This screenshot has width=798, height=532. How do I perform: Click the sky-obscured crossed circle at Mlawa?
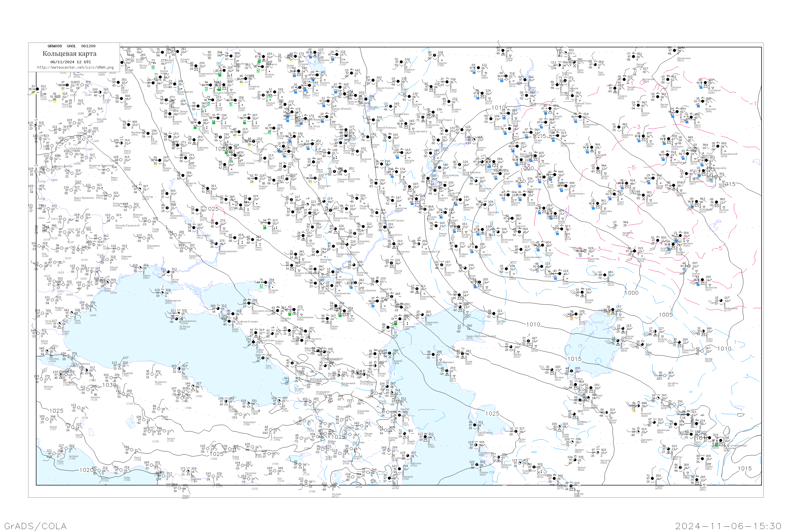(59, 96)
